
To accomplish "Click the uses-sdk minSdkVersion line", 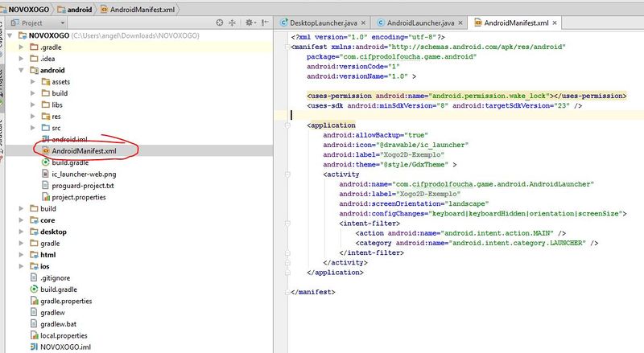I will (444, 105).
